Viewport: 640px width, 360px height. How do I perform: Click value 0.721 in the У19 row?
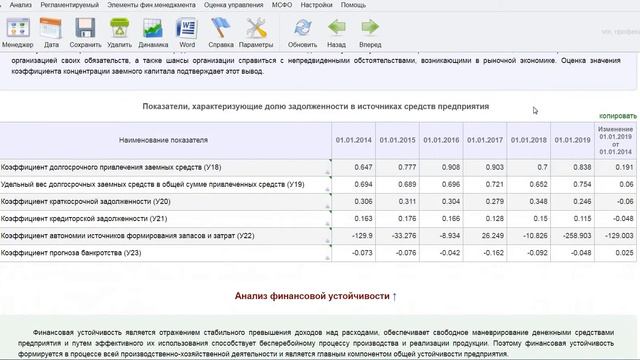(494, 184)
